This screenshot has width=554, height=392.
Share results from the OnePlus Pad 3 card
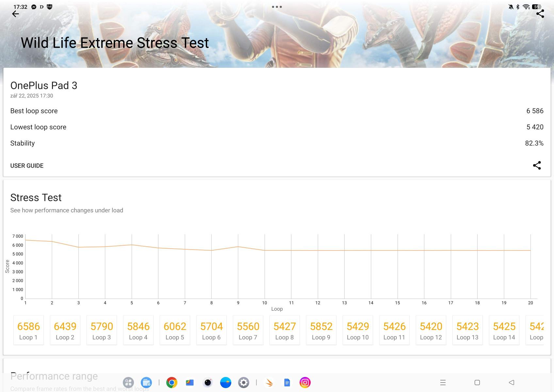click(x=537, y=165)
